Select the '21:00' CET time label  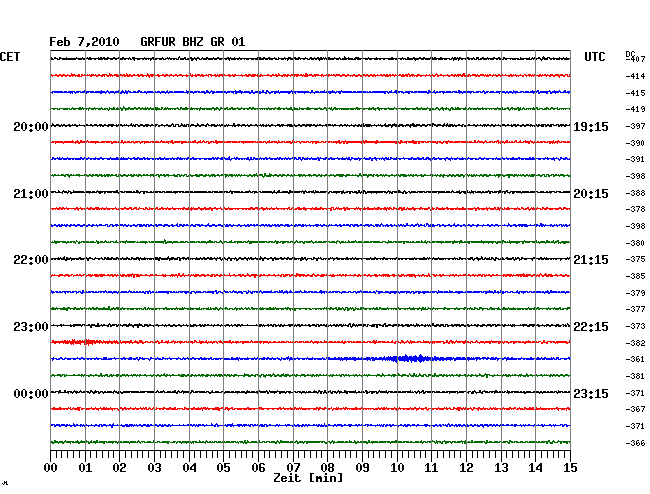pos(31,194)
